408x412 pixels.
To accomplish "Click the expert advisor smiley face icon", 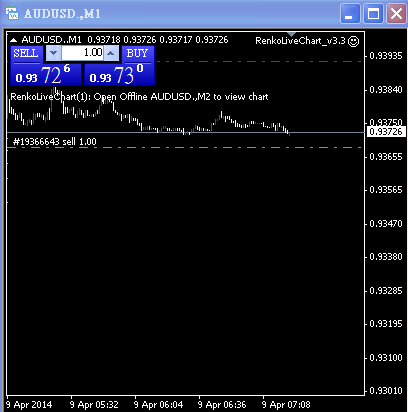I will point(353,41).
